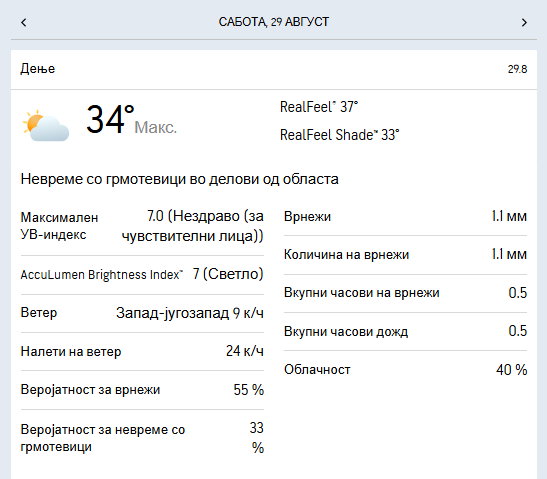Click the Облачност 40 % row
The height and width of the screenshot is (479, 547).
point(405,369)
